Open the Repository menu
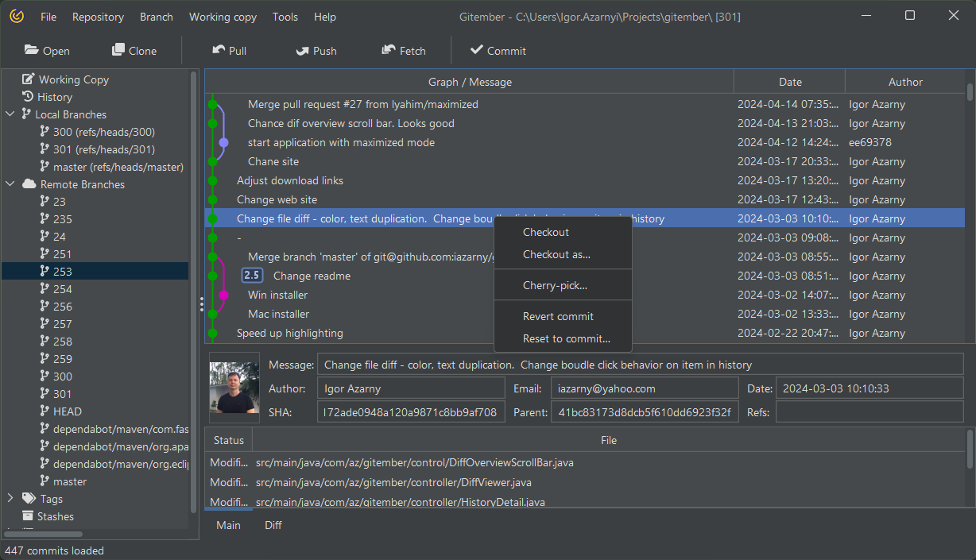The width and height of the screenshot is (976, 560). point(98,17)
